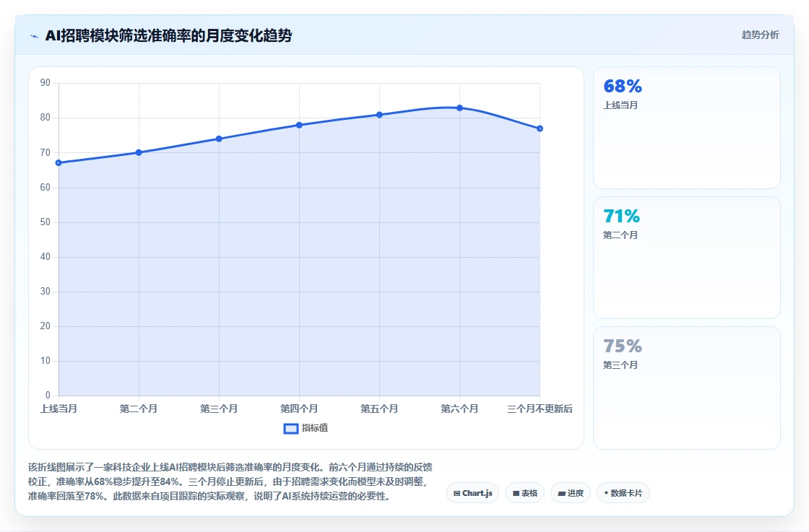Click the 第三个月 x-axis label
This screenshot has height=532, width=809.
219,409
